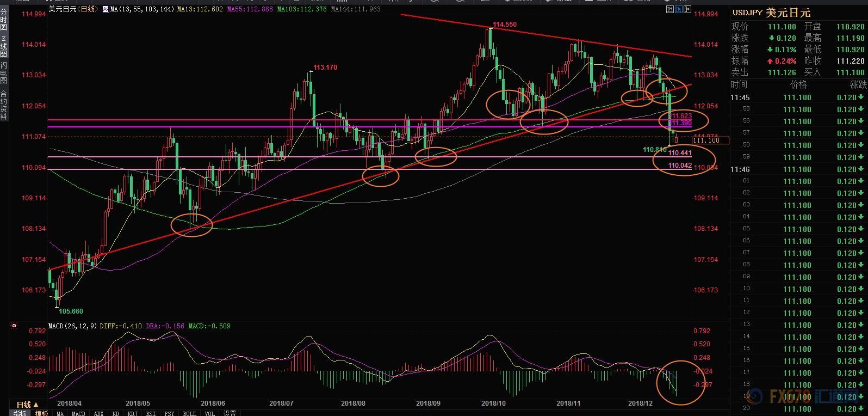This screenshot has width=868, height=416.
Task: Enable the MACD indicator button
Action: [x=78, y=413]
